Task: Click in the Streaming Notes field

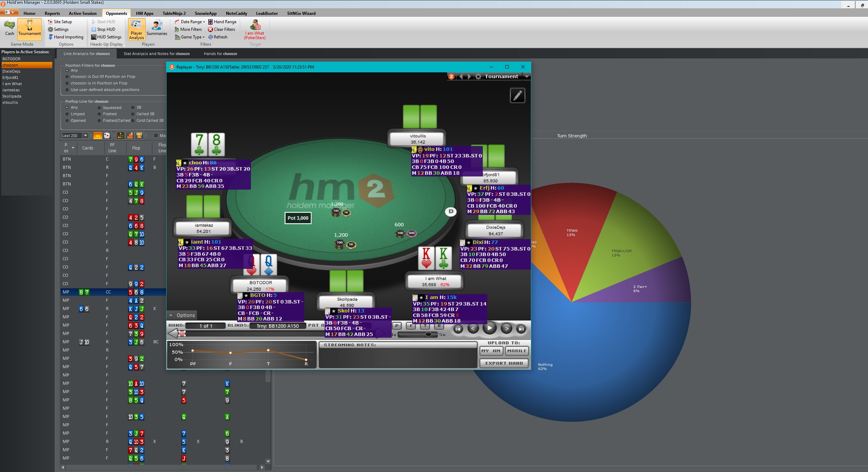Action: coord(398,358)
